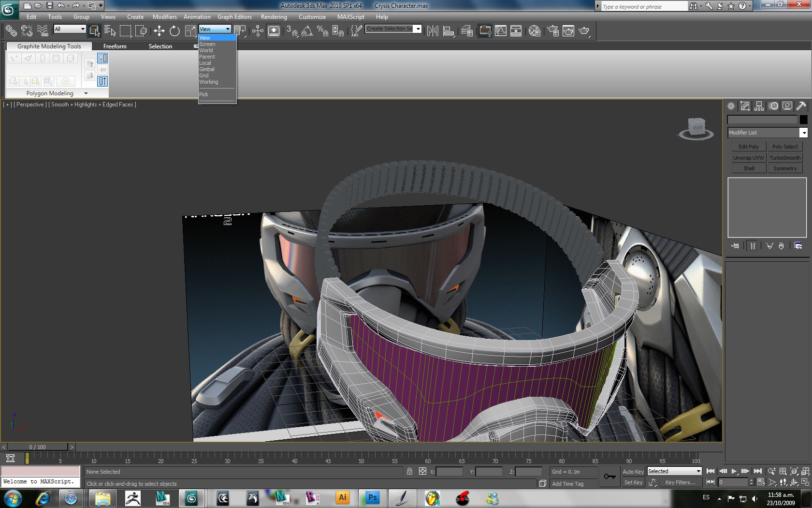The image size is (812, 508).
Task: Toggle the Window/Crossing selection mode
Action: (x=141, y=31)
